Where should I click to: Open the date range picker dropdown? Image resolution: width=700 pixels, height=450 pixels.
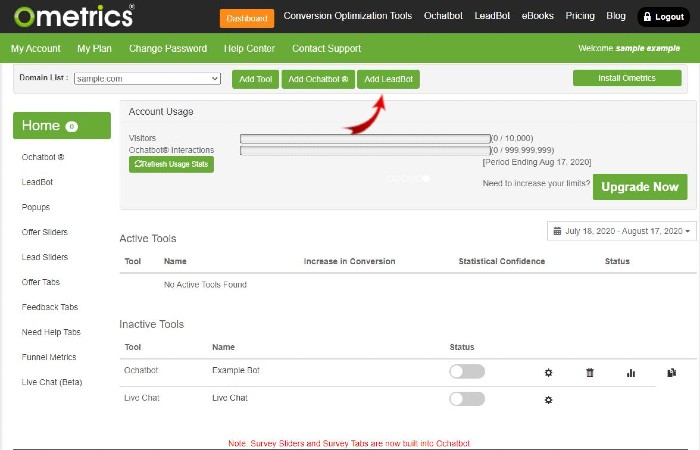[621, 231]
